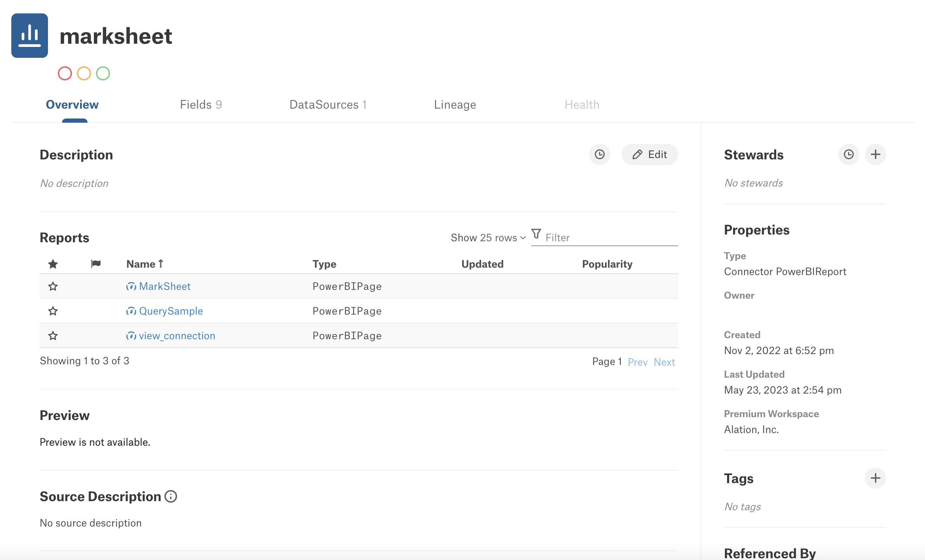
Task: Star the view_connection report row
Action: click(53, 336)
